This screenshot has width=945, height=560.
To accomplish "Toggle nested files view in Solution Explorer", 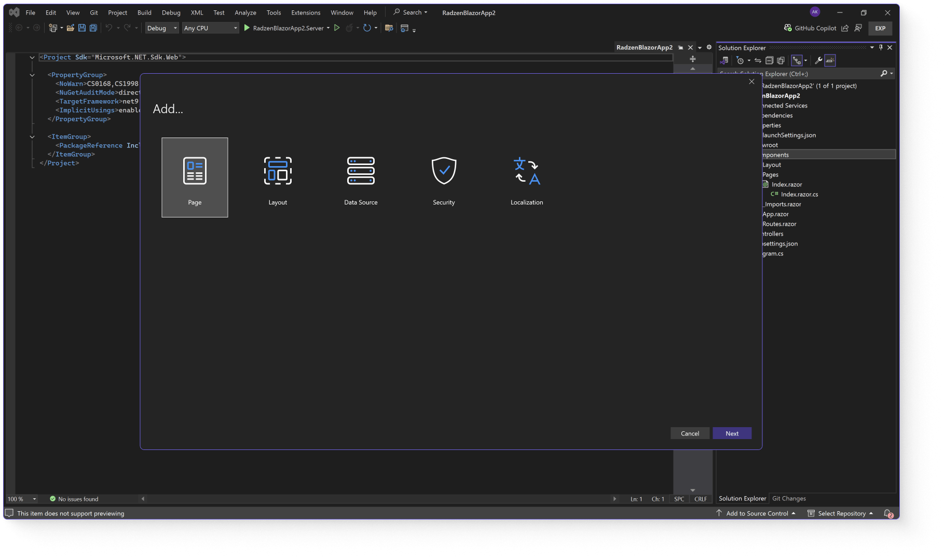I will (797, 61).
